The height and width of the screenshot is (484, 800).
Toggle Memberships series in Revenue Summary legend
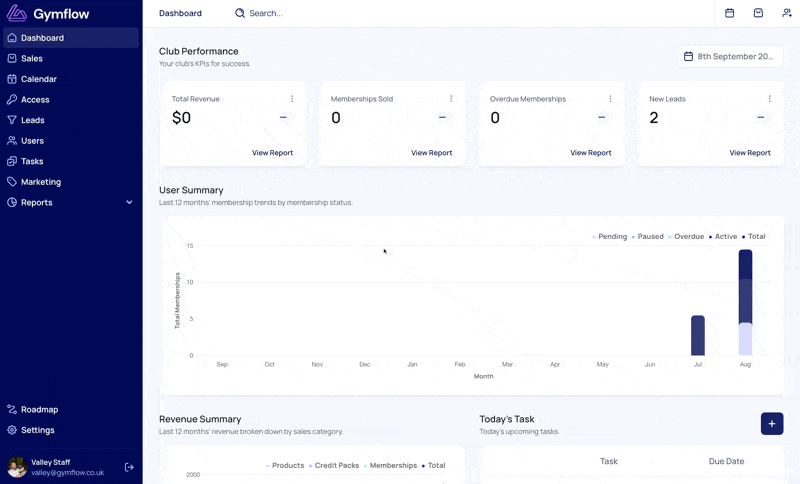click(x=390, y=465)
